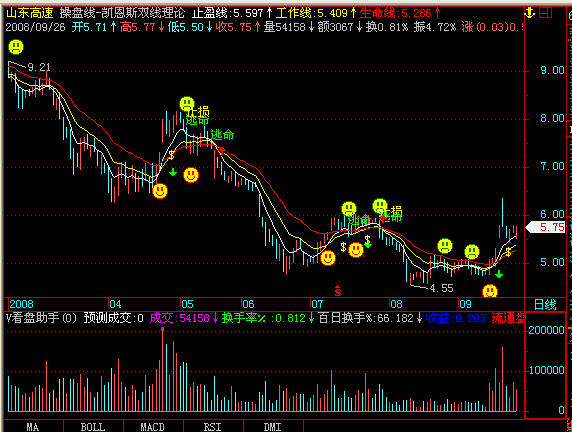
Task: Click the 操盘线-凯恩斯双线理论 indicator title
Action: point(122,14)
